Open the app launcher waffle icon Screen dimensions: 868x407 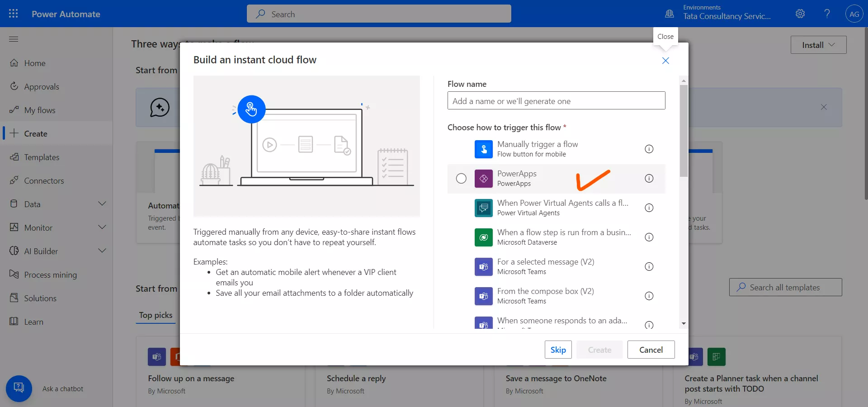click(x=14, y=14)
